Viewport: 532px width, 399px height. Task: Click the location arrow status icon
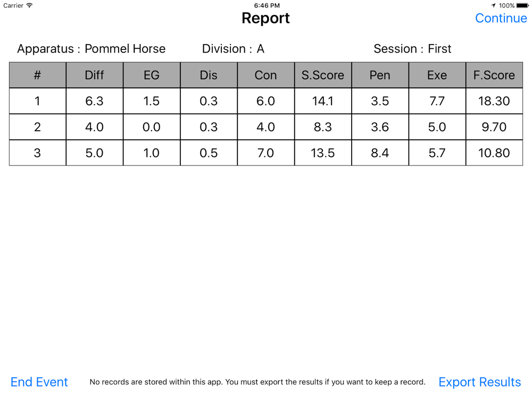tap(493, 5)
